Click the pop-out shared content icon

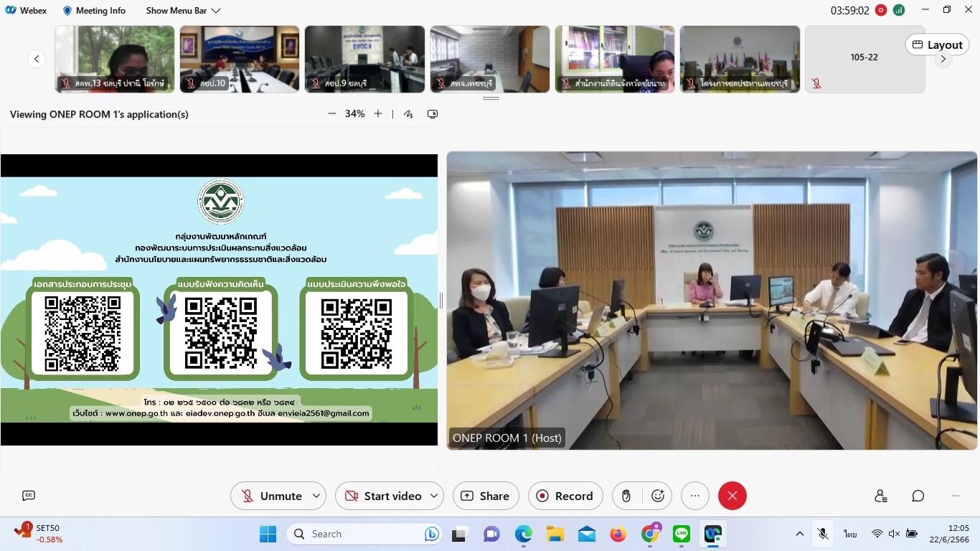tap(433, 114)
